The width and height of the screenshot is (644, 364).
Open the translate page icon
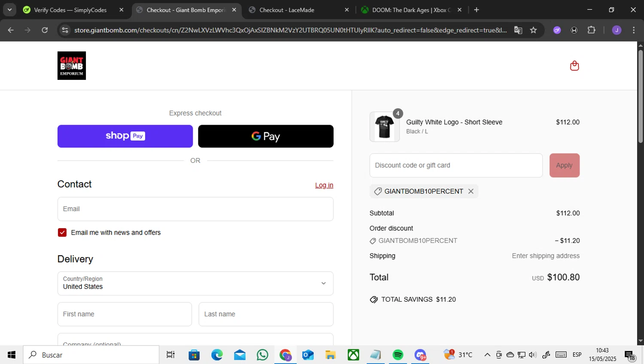tap(518, 30)
